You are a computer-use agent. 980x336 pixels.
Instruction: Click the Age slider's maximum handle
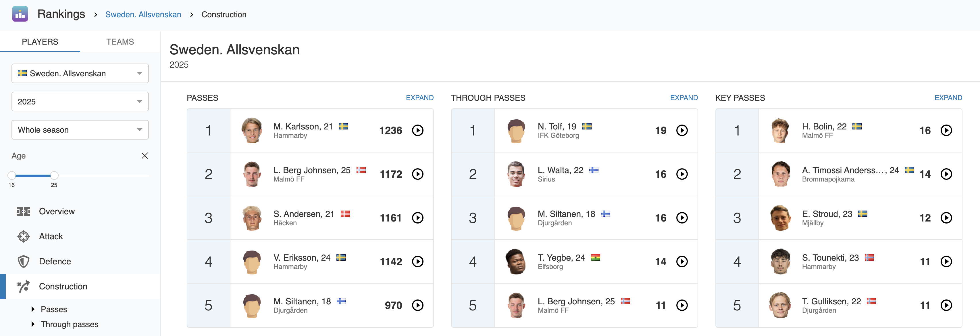click(x=54, y=175)
